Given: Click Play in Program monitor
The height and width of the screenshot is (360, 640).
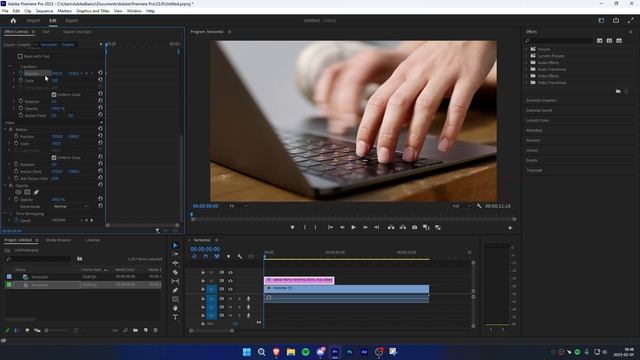Looking at the screenshot, I should coord(353,227).
